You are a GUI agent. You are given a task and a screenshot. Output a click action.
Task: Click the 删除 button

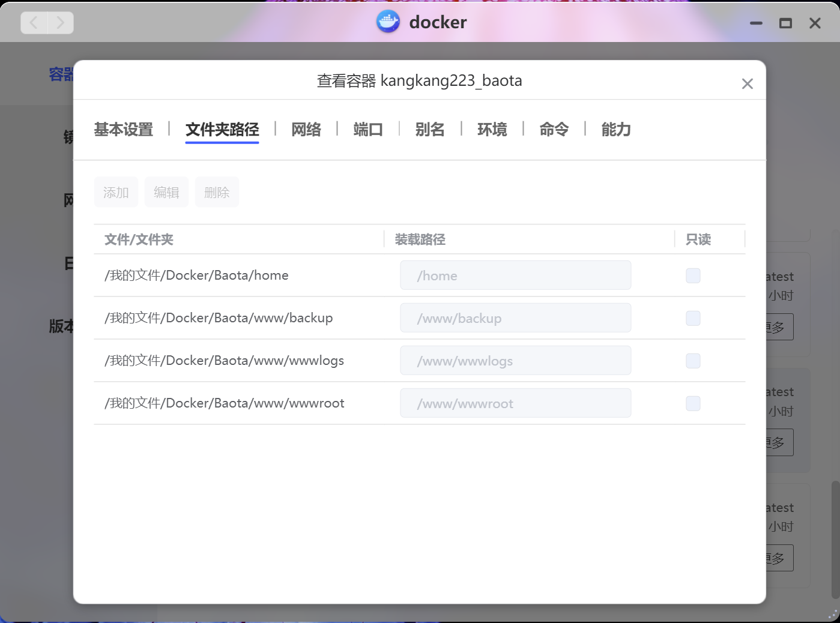(x=217, y=192)
